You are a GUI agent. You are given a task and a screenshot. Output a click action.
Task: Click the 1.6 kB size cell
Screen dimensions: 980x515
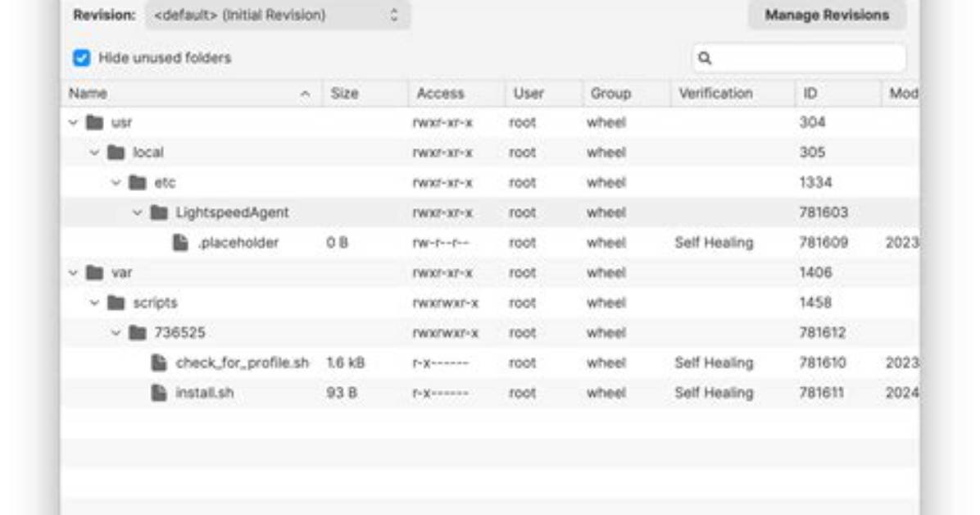[x=346, y=363]
